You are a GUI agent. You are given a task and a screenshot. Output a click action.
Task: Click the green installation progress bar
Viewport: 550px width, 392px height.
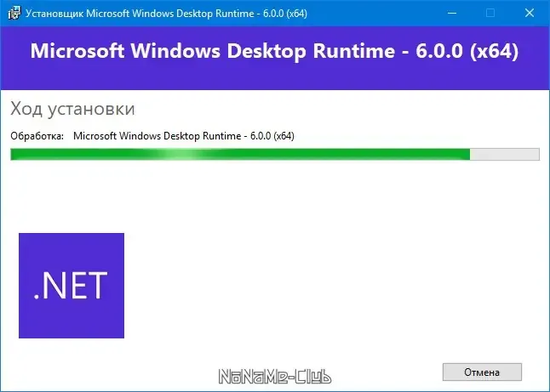(x=275, y=155)
